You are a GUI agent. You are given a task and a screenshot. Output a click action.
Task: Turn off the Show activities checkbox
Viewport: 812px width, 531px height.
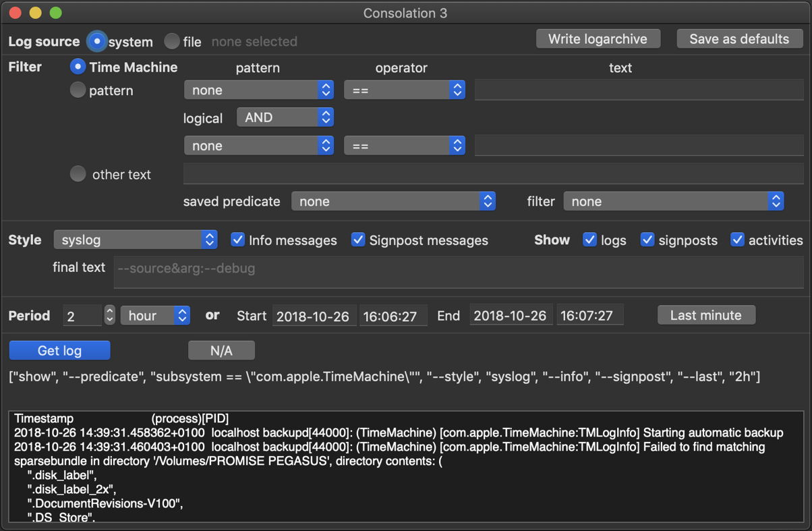pyautogui.click(x=737, y=240)
